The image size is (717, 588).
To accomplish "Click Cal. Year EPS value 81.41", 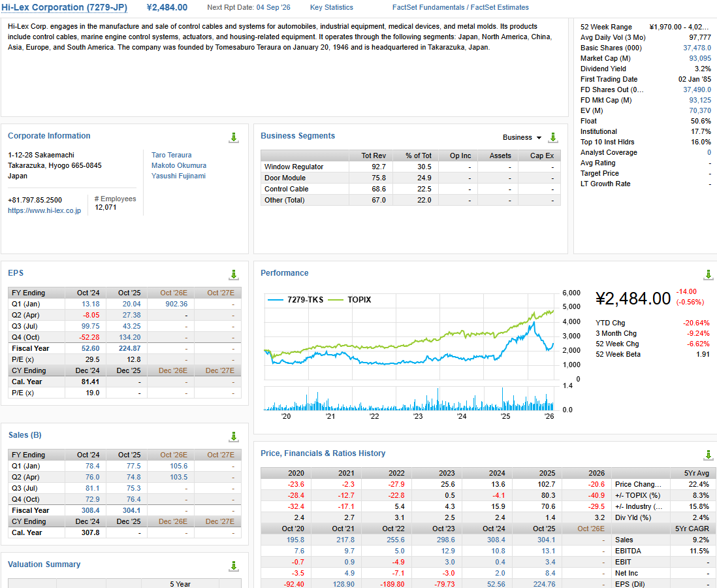I will [x=91, y=382].
